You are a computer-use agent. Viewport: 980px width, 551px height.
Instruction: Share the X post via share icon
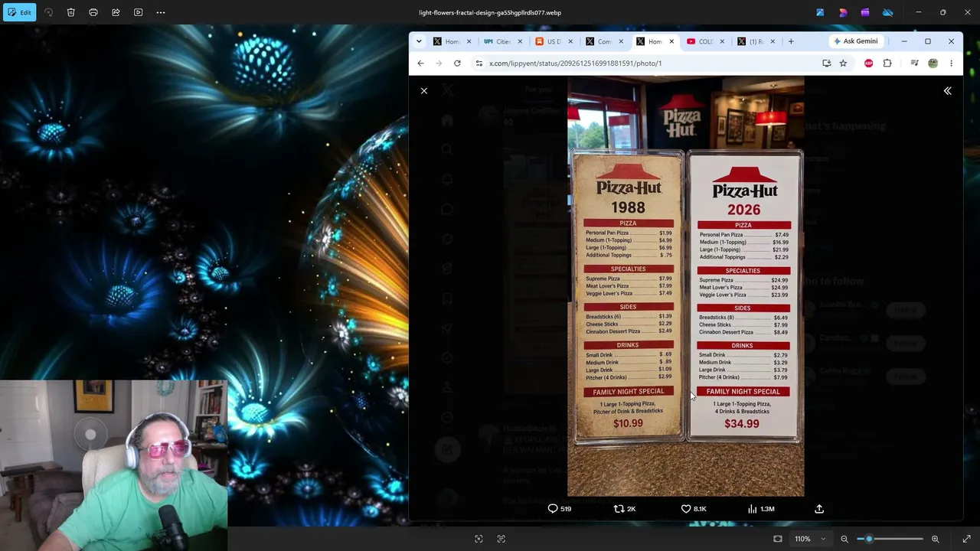[x=819, y=509]
